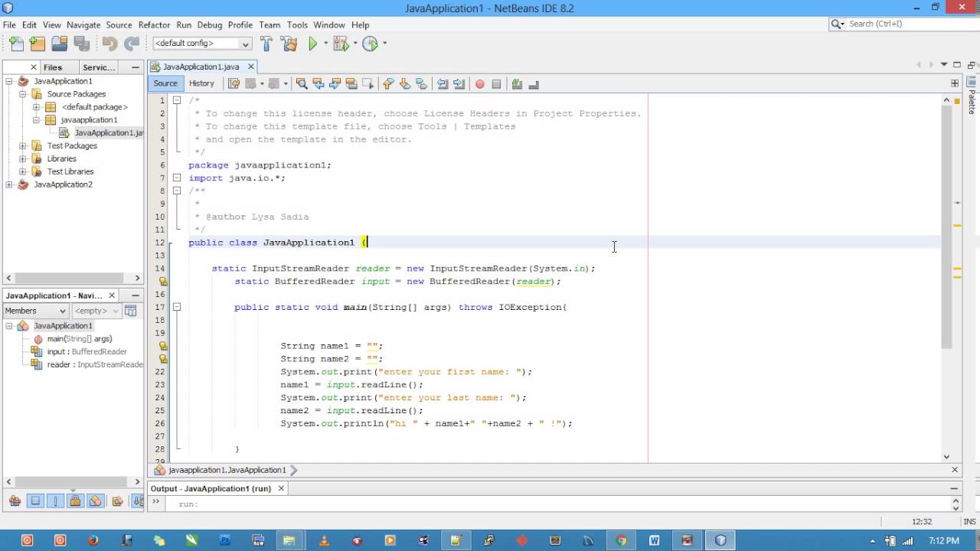Click the Comment icon in editor toolbar
Viewport: 980px width, 551px height.
pyautogui.click(x=517, y=83)
